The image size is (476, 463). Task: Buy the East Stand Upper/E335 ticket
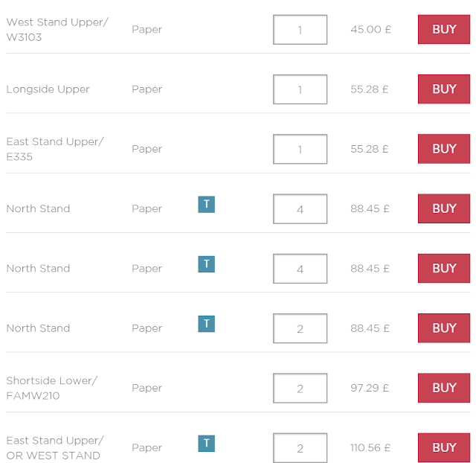[444, 149]
